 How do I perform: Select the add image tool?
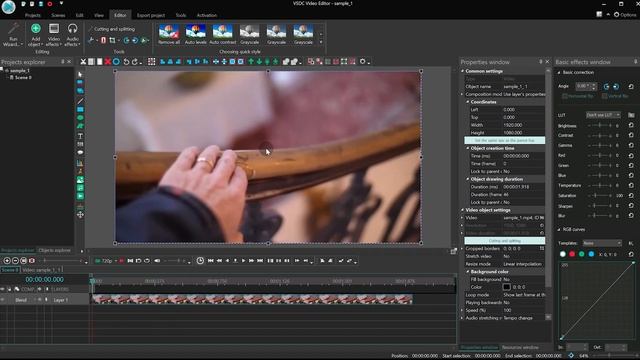(80, 180)
